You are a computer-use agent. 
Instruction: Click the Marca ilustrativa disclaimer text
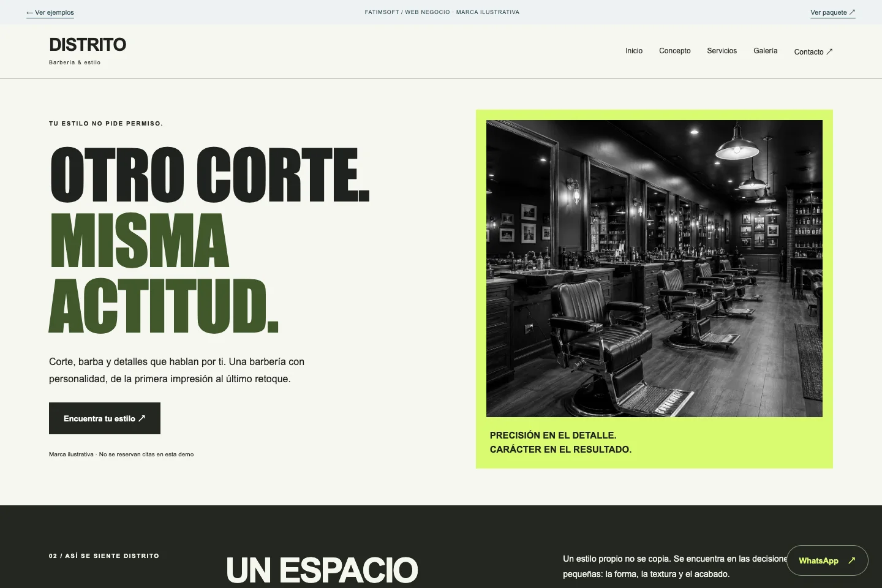click(x=121, y=454)
